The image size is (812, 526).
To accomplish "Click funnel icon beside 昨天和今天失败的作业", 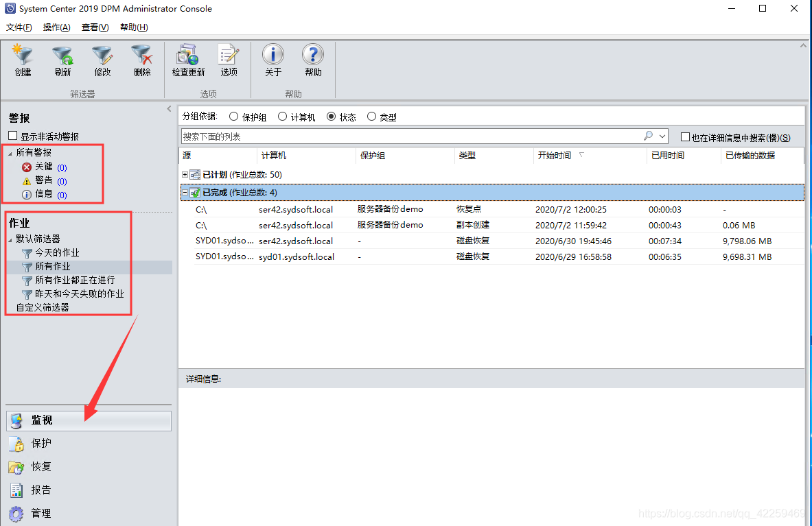I will [27, 294].
